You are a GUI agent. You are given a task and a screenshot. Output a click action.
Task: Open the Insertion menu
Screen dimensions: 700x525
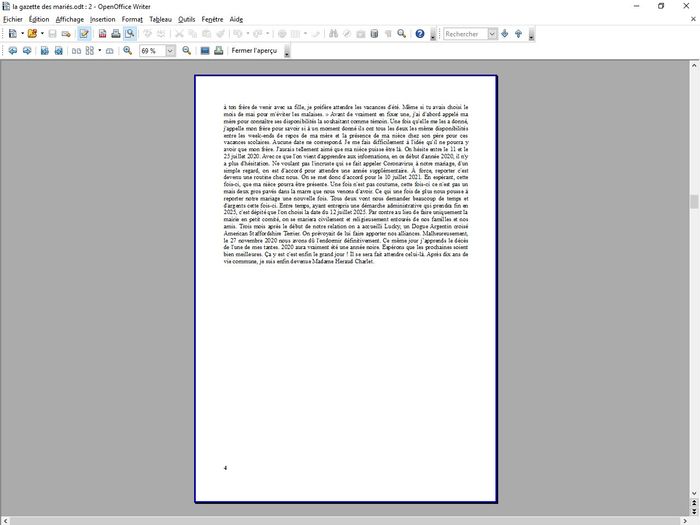click(103, 19)
